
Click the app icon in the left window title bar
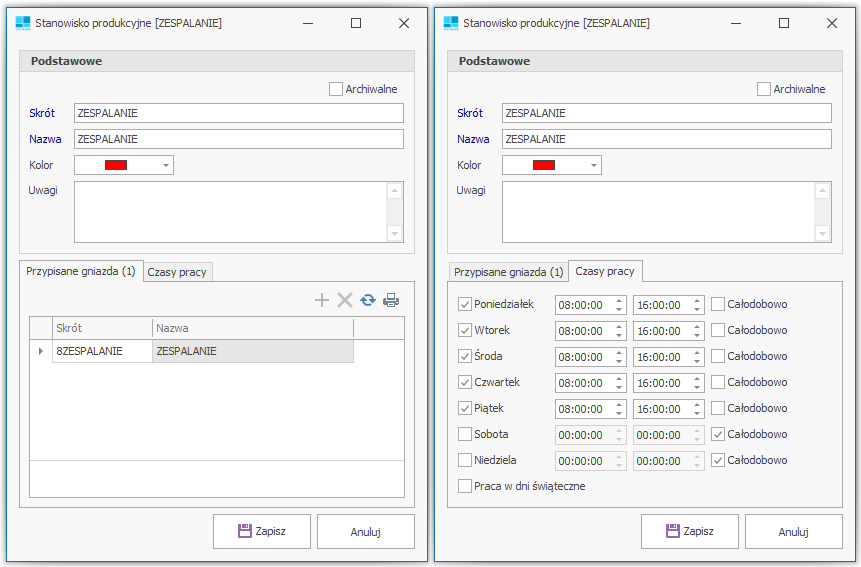coord(23,23)
